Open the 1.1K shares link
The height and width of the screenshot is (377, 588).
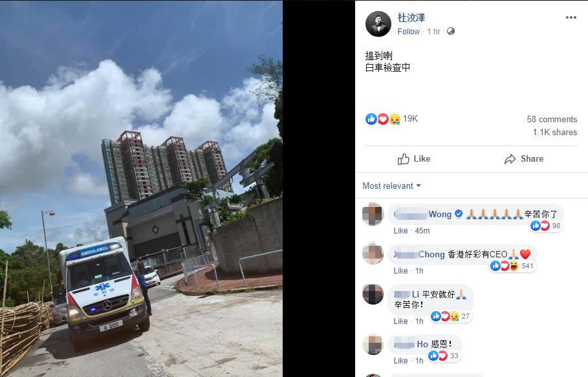tap(554, 133)
